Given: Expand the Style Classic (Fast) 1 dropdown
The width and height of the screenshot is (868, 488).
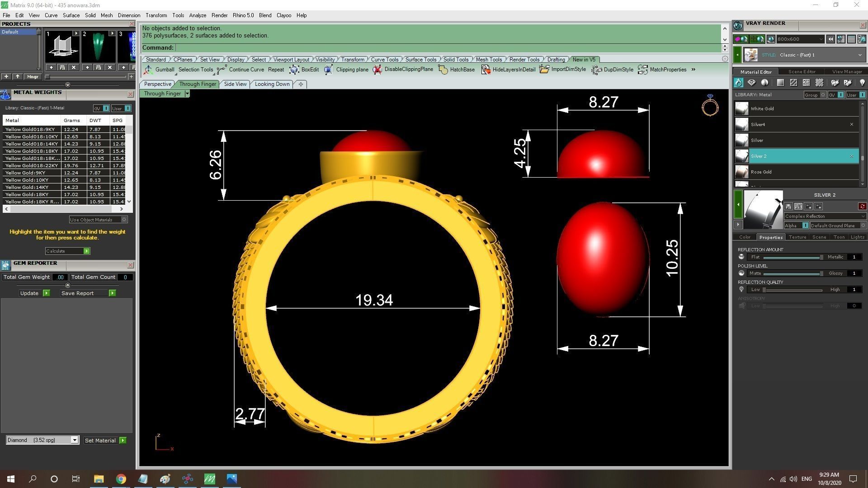Looking at the screenshot, I should coord(859,55).
